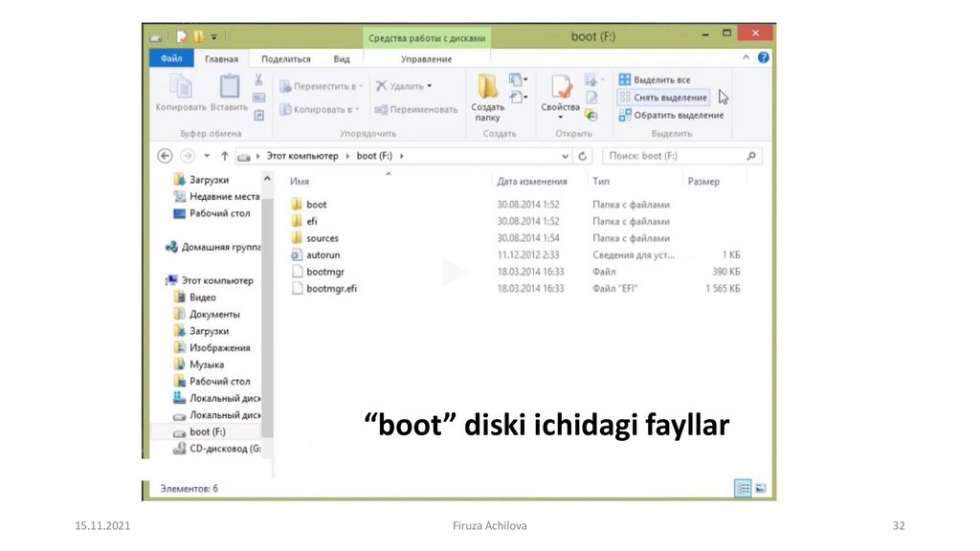Click the Paste shortcut icon in Буфер обмена
Viewport: 980px width, 551px height.
pos(258,115)
